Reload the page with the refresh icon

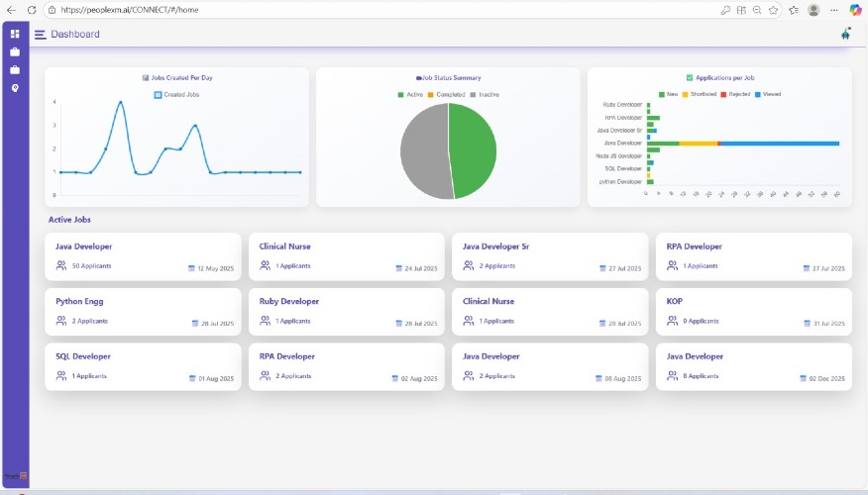point(31,9)
